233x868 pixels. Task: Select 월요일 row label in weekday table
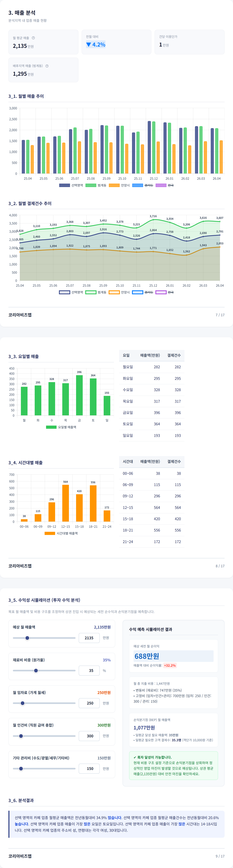(x=128, y=367)
